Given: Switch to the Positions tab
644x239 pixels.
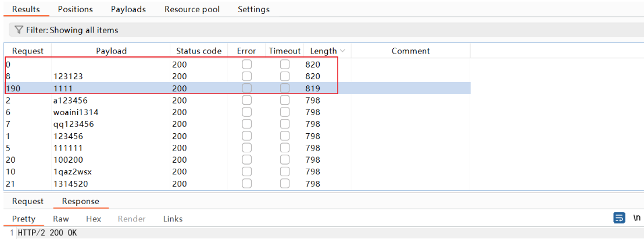Looking at the screenshot, I should [75, 9].
